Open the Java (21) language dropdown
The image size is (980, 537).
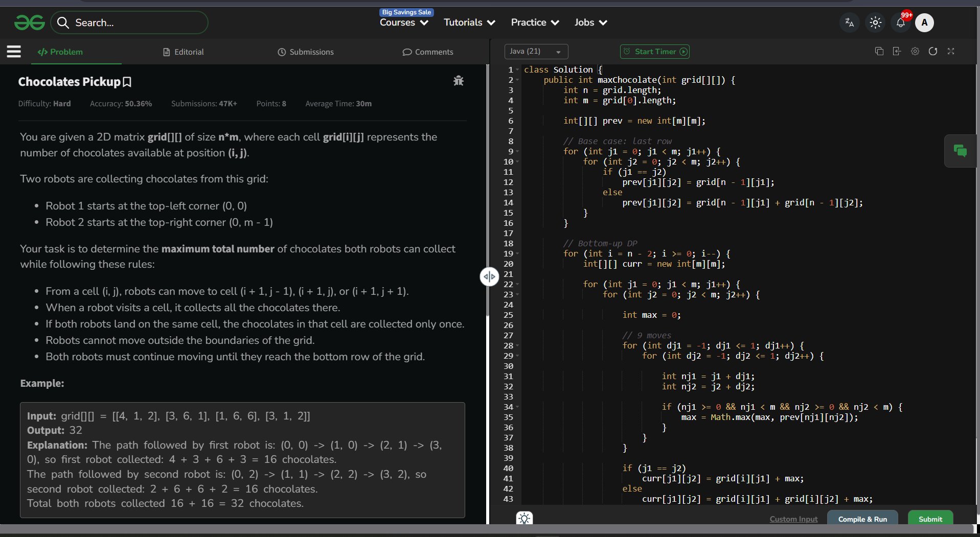click(x=536, y=52)
